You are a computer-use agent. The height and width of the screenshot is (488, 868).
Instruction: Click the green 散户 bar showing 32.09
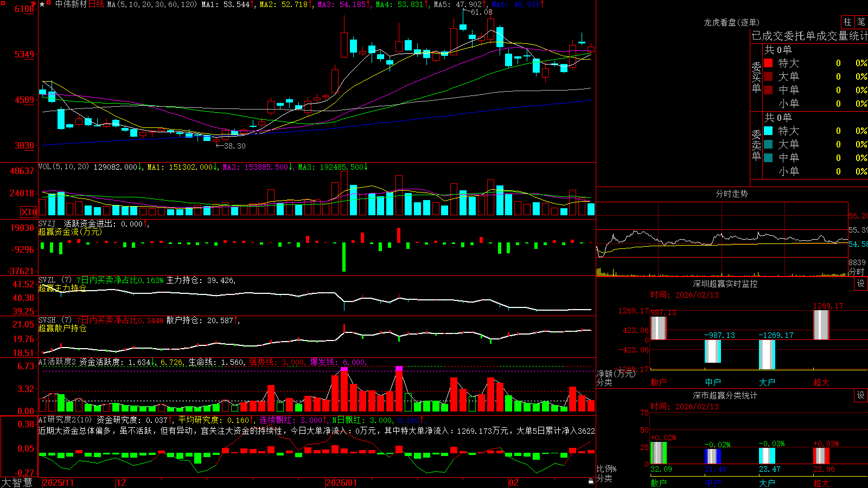659,453
